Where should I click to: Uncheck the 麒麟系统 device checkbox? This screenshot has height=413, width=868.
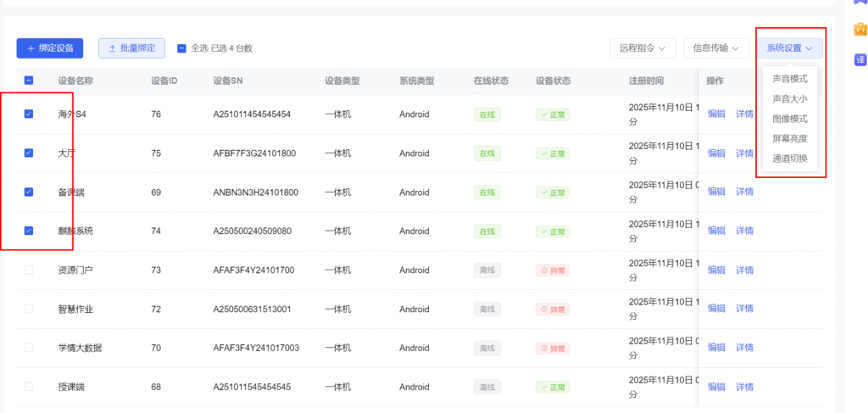[29, 231]
